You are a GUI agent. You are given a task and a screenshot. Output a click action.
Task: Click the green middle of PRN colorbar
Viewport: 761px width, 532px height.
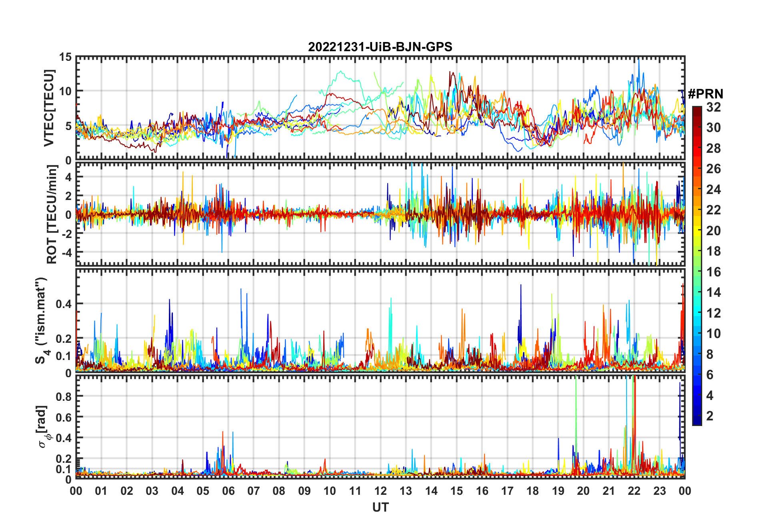pyautogui.click(x=697, y=266)
